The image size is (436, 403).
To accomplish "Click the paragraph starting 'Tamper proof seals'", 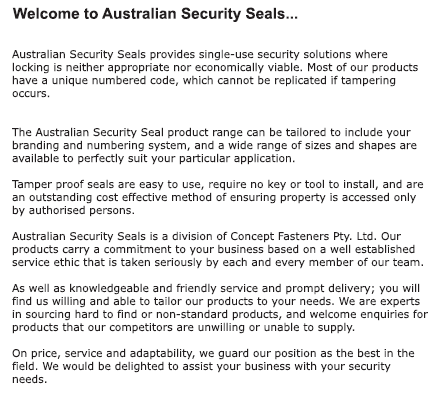I will coord(218,197).
